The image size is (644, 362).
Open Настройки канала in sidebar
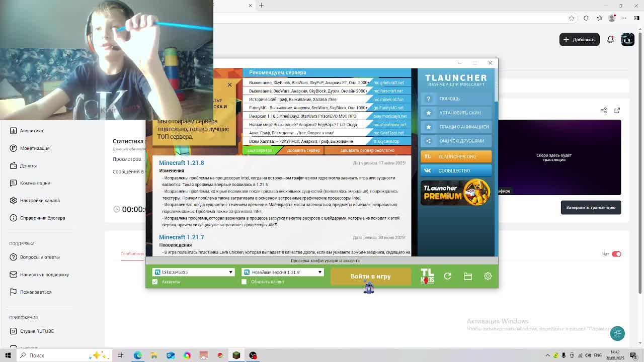tap(40, 201)
